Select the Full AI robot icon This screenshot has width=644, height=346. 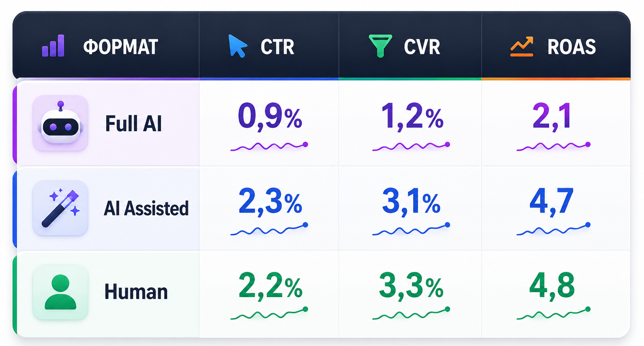pyautogui.click(x=61, y=123)
